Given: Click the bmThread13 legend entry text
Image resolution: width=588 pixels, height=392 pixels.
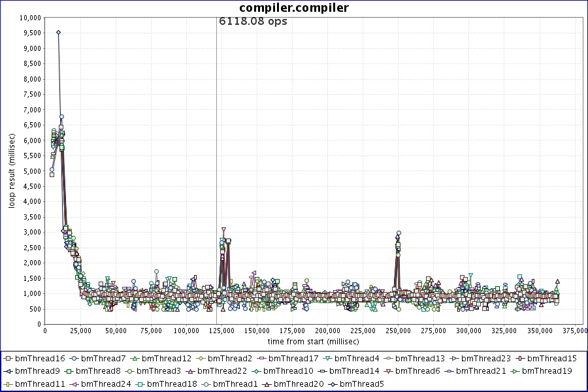Looking at the screenshot, I should (x=419, y=359).
